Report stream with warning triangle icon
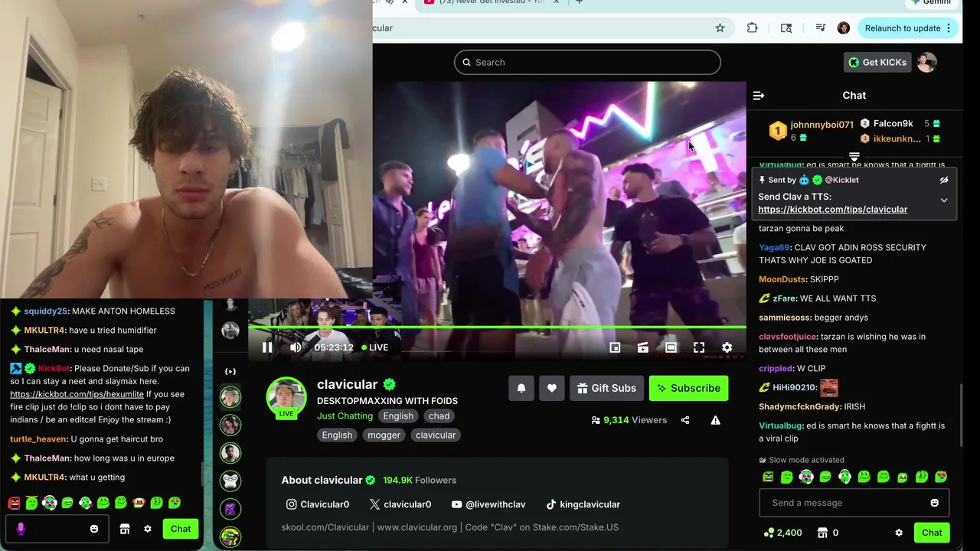 715,420
